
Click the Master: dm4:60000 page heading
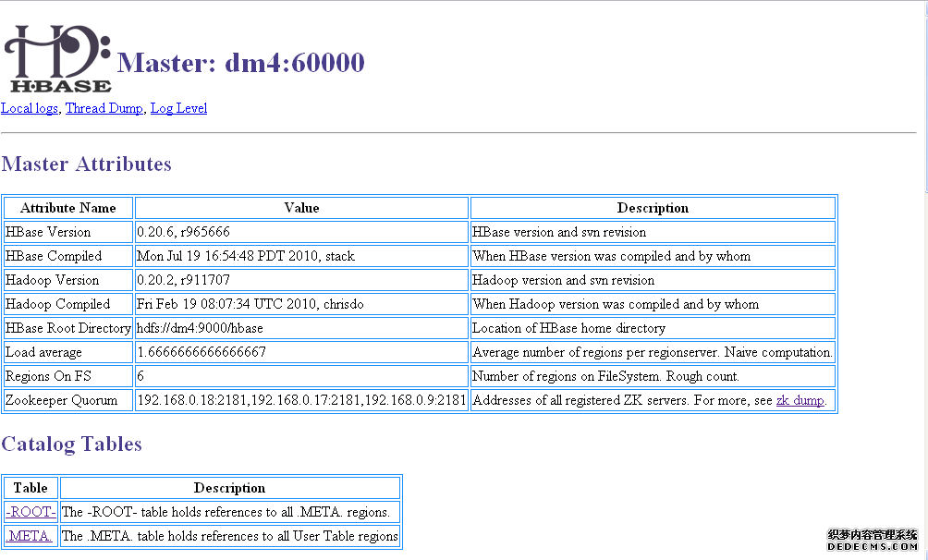click(240, 63)
